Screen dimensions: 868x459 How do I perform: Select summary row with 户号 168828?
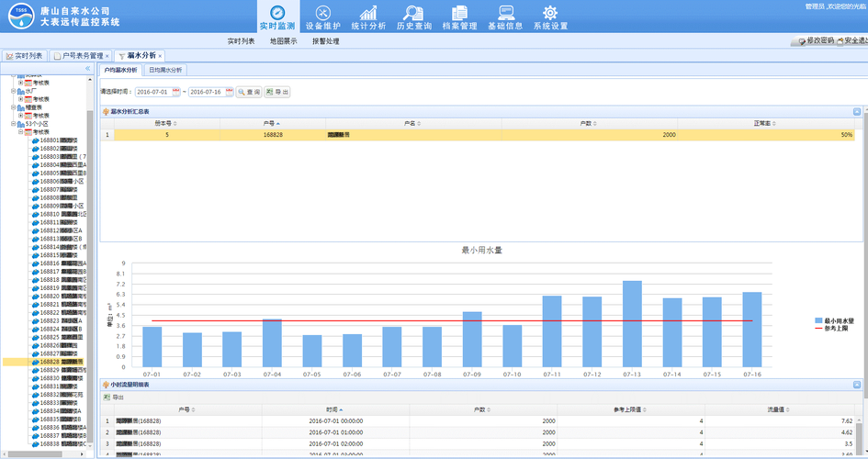coord(478,135)
